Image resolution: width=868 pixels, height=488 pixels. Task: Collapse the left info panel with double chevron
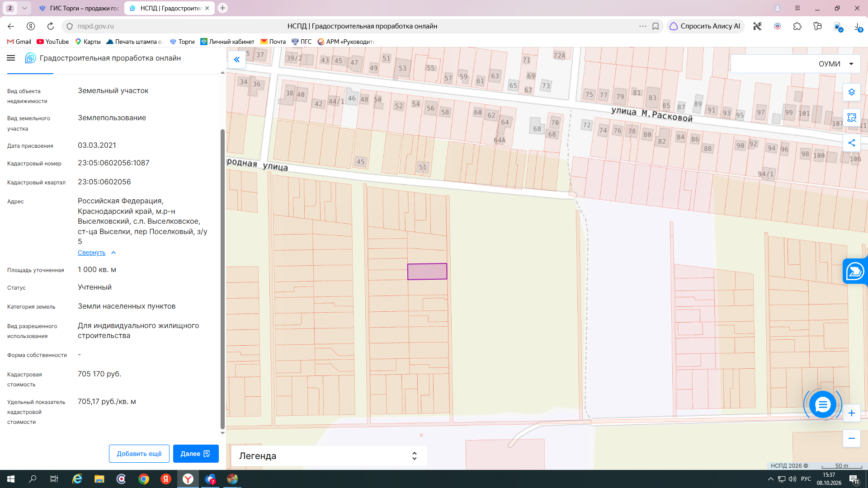[x=236, y=60]
